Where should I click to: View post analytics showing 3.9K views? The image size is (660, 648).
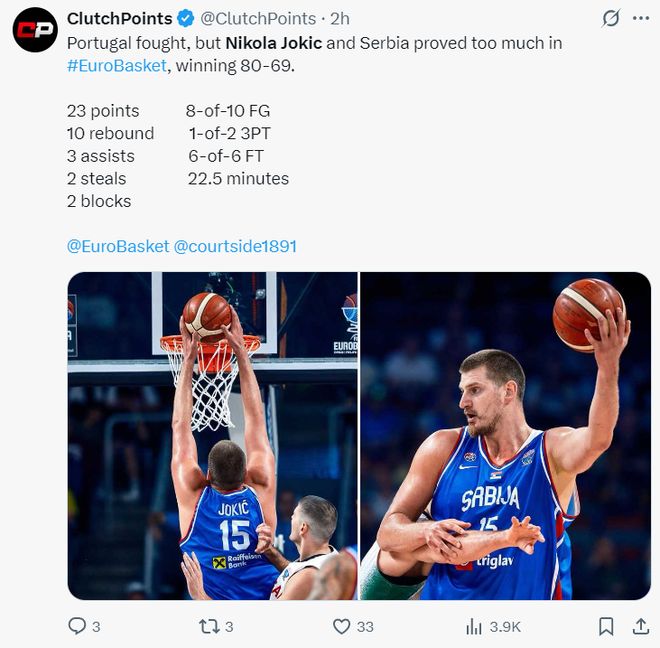474,626
